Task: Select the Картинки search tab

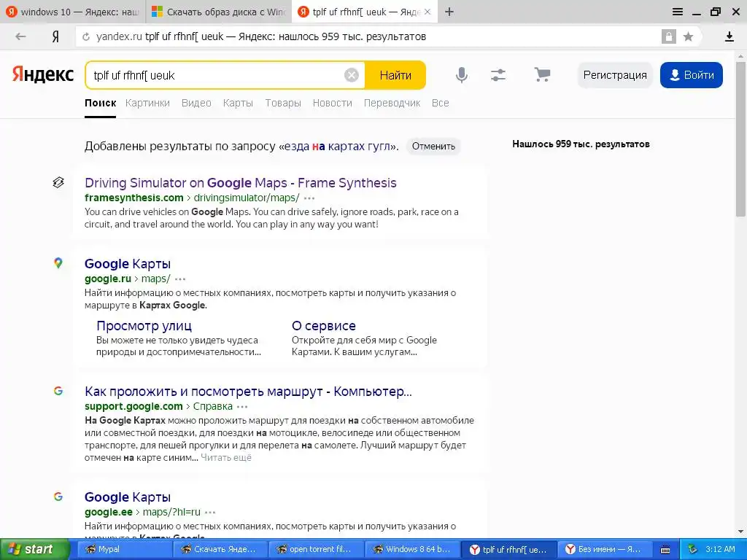Action: [147, 103]
